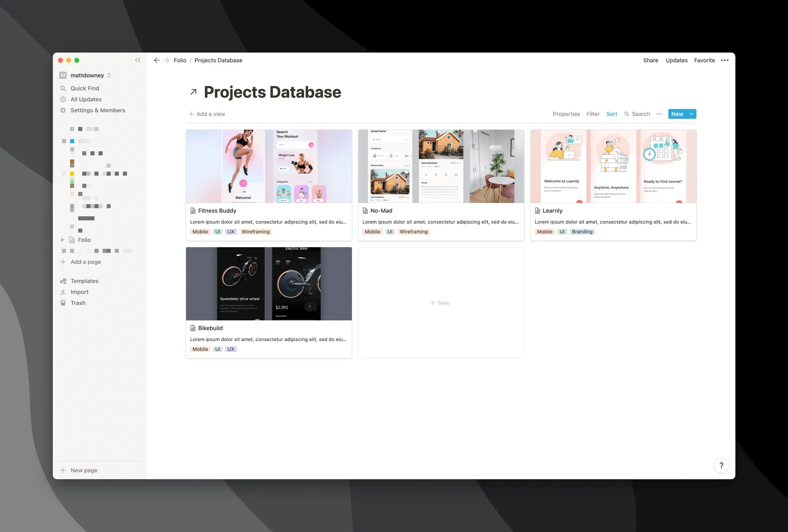The image size is (788, 532).
Task: Open the All Updates panel
Action: (86, 99)
